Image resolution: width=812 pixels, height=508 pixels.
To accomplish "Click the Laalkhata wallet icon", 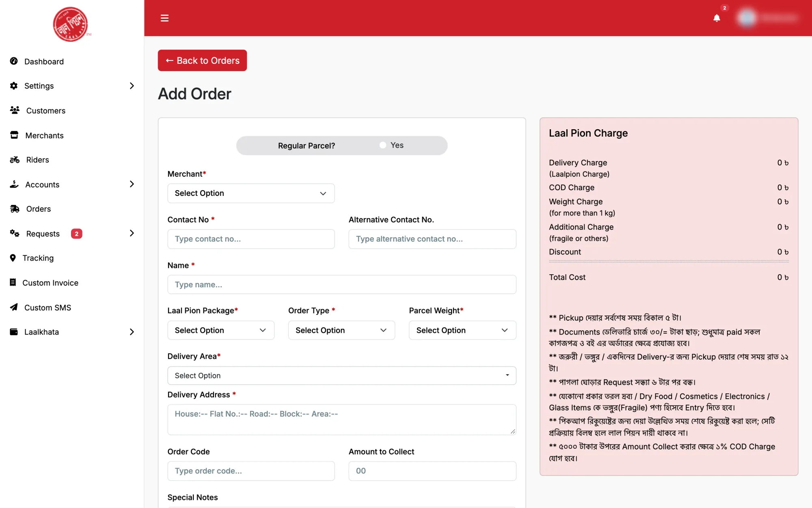I will [x=14, y=332].
